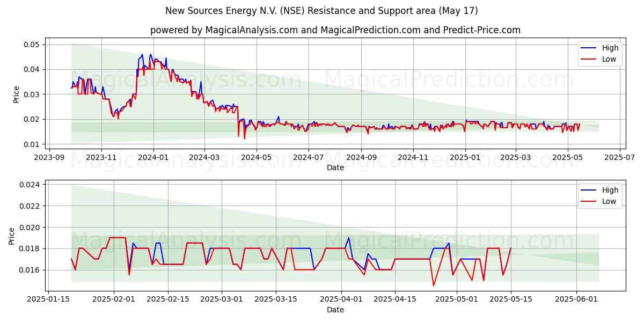
Task: Click the 0.05 tick on top chart y-axis
Action: 32,45
